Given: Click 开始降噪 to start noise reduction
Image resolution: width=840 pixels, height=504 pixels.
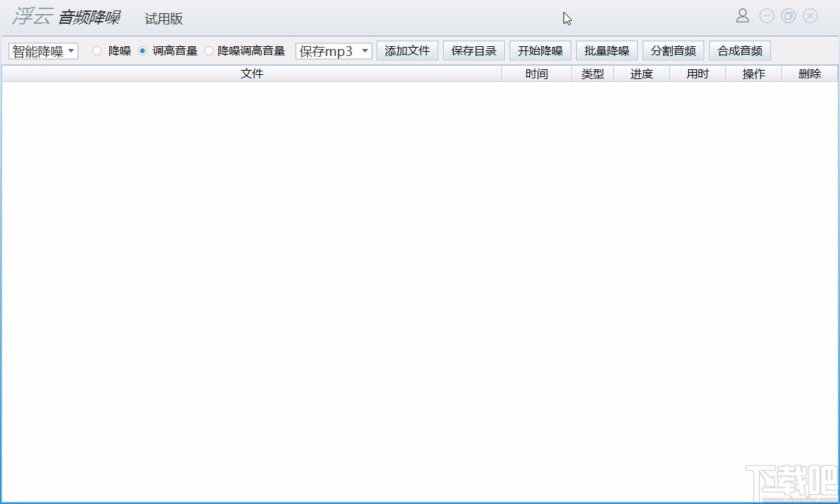Looking at the screenshot, I should coord(540,50).
